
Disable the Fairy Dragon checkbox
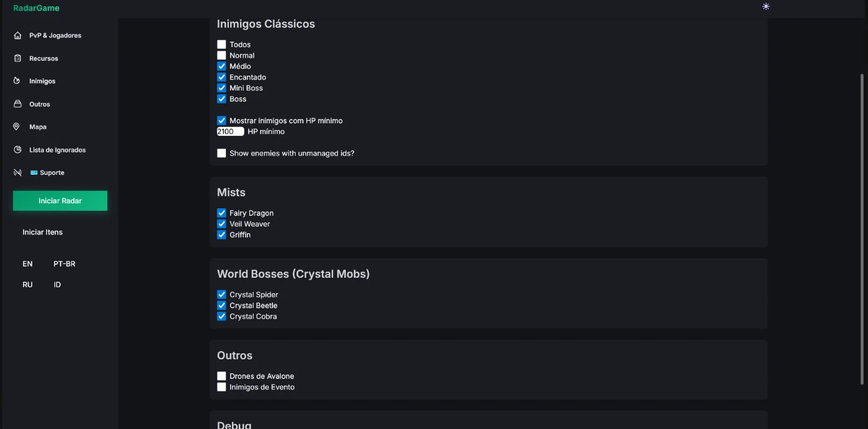[x=221, y=213]
